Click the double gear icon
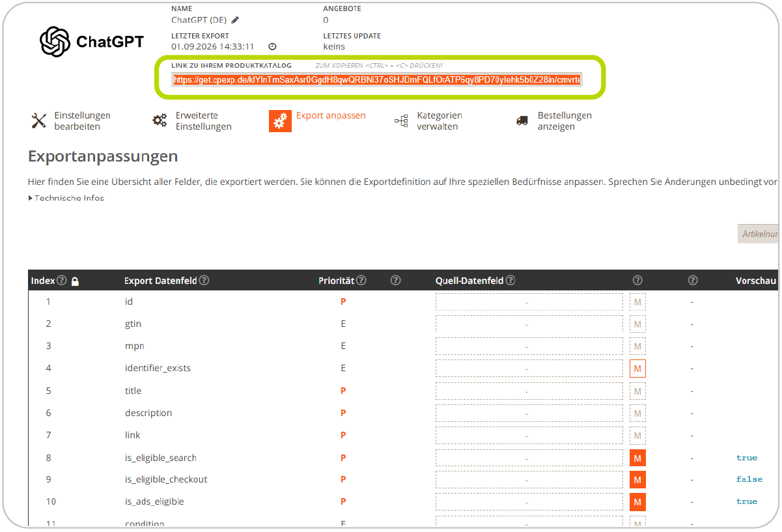 160,120
